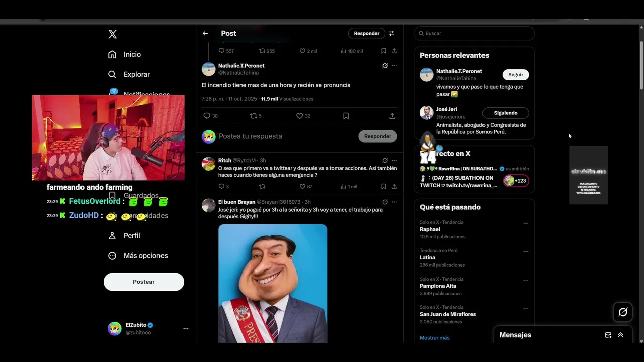The width and height of the screenshot is (644, 362).
Task: Click the Postear button
Action: [x=144, y=282]
